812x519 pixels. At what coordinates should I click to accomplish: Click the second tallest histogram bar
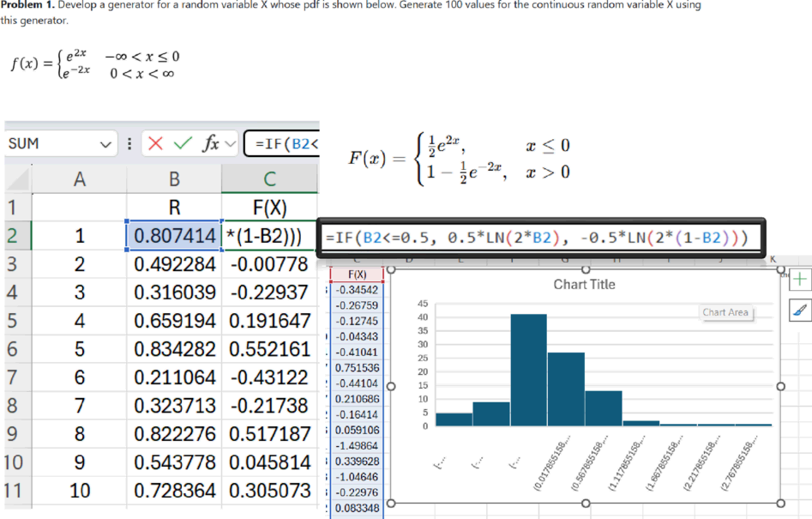[x=566, y=389]
